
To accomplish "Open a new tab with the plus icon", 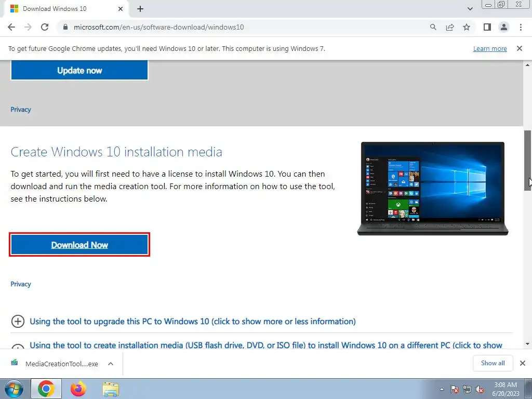I will (x=140, y=9).
